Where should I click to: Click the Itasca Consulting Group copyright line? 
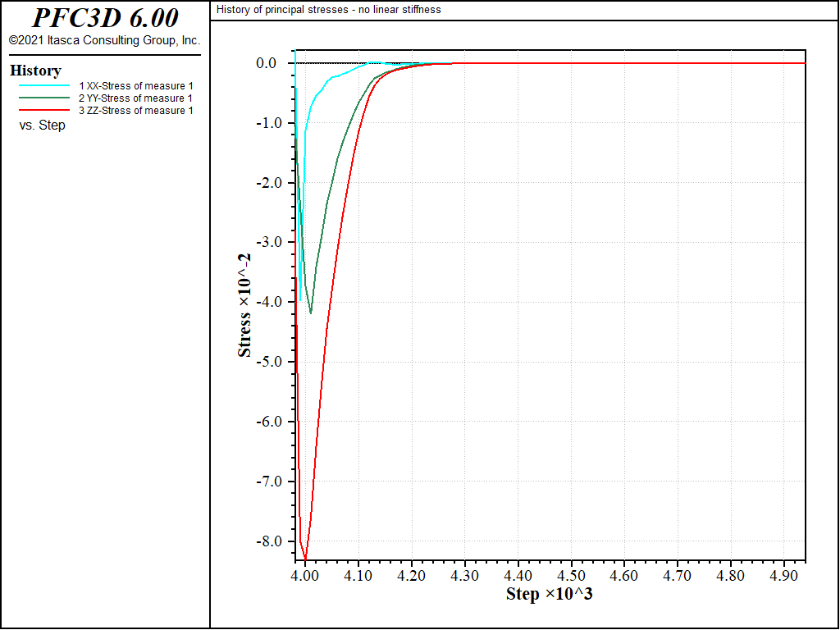(104, 40)
